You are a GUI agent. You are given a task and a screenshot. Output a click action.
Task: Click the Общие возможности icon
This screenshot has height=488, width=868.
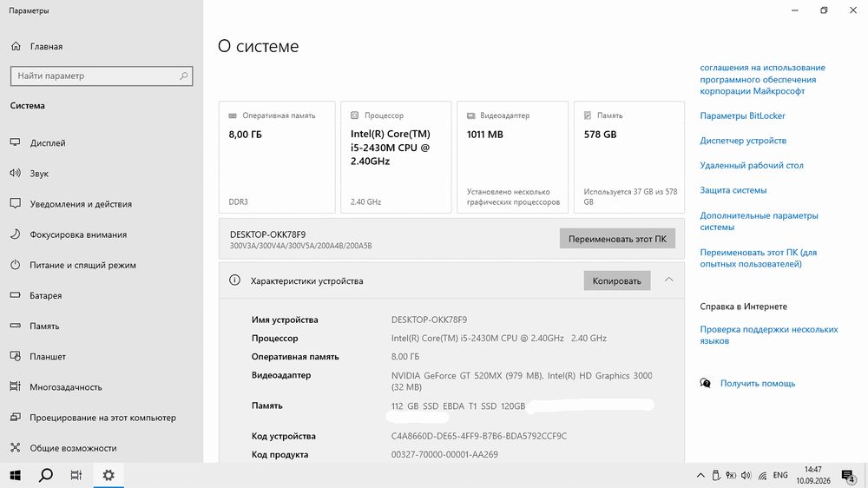coord(16,447)
